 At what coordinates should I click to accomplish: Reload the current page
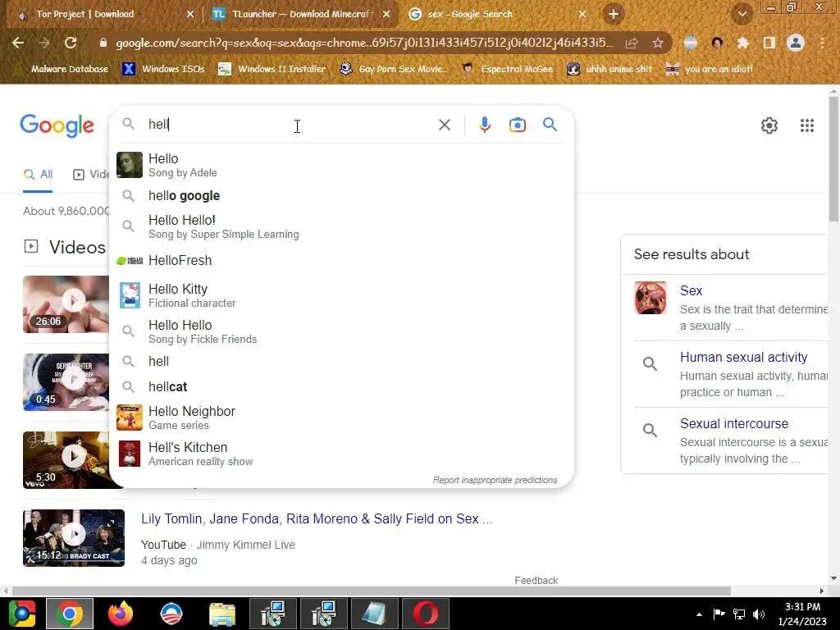[x=71, y=43]
